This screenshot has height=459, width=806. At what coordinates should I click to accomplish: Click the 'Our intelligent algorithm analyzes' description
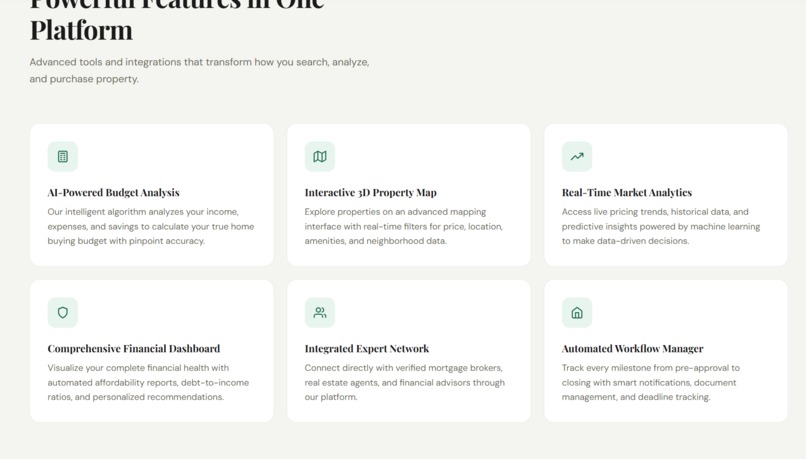tap(151, 226)
